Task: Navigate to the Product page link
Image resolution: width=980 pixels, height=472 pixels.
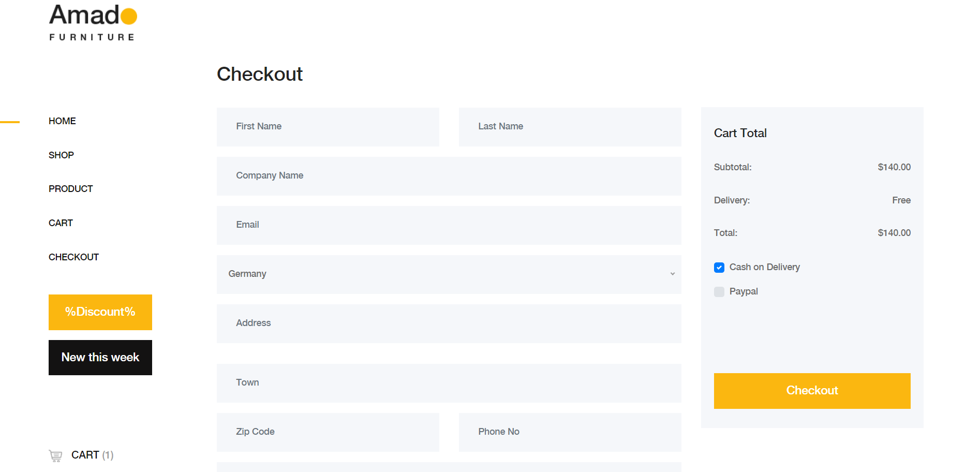Action: click(71, 189)
